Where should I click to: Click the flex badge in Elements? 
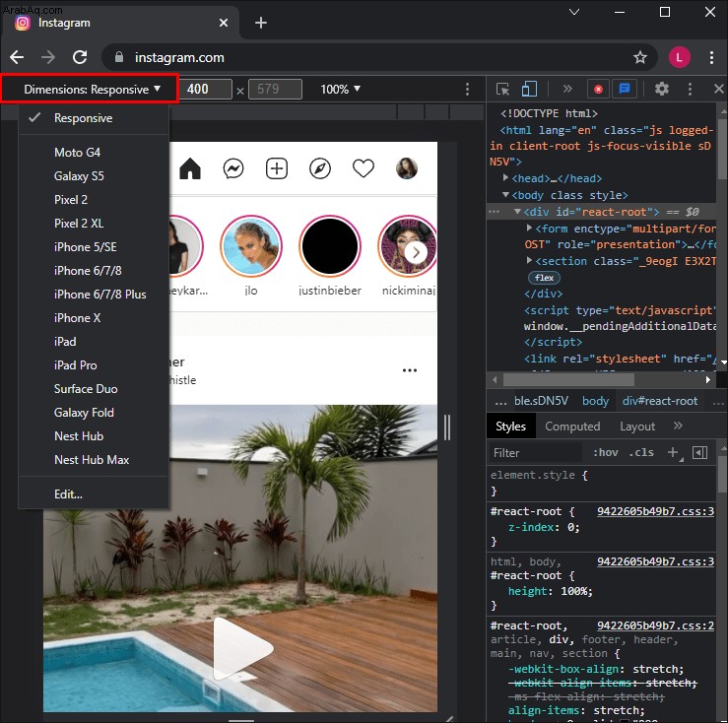coord(544,278)
